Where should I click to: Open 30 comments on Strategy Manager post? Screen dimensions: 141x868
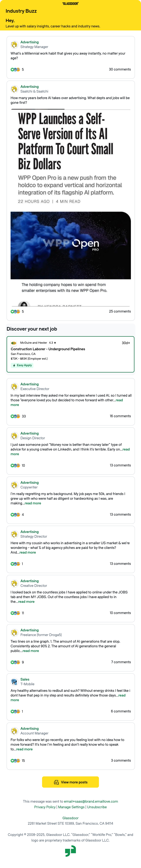click(x=120, y=69)
